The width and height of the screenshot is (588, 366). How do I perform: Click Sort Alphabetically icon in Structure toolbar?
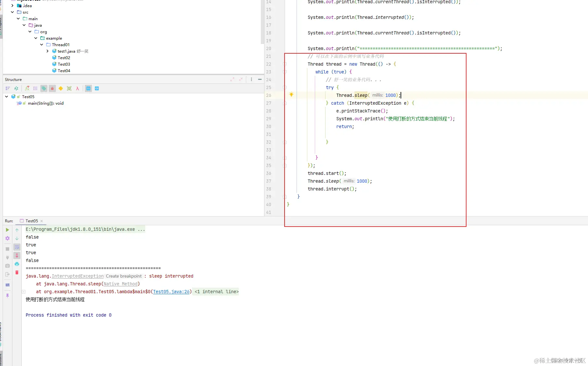coord(16,88)
